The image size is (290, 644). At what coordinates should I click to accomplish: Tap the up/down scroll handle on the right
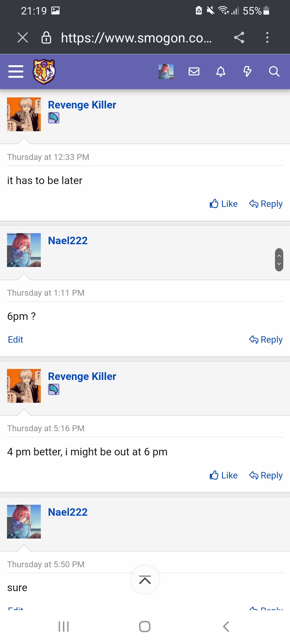(279, 260)
